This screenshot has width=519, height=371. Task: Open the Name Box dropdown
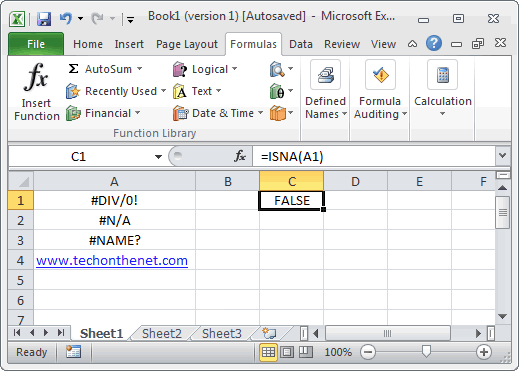point(158,157)
